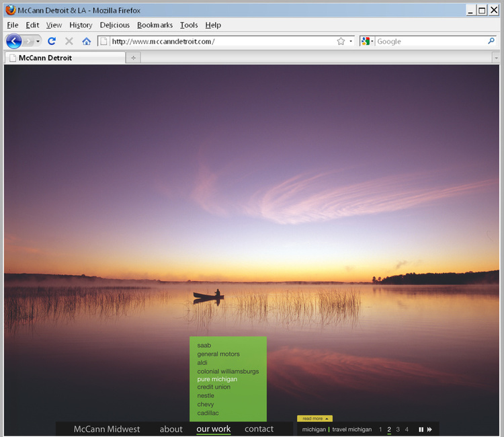This screenshot has height=437, width=504.
Task: Jump to slide 3 in slideshow
Action: pyautogui.click(x=398, y=430)
